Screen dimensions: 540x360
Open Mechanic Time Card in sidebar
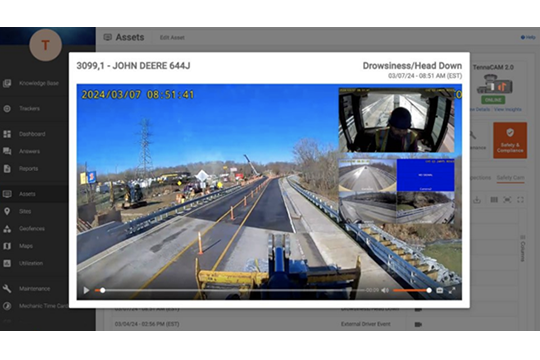point(43,306)
